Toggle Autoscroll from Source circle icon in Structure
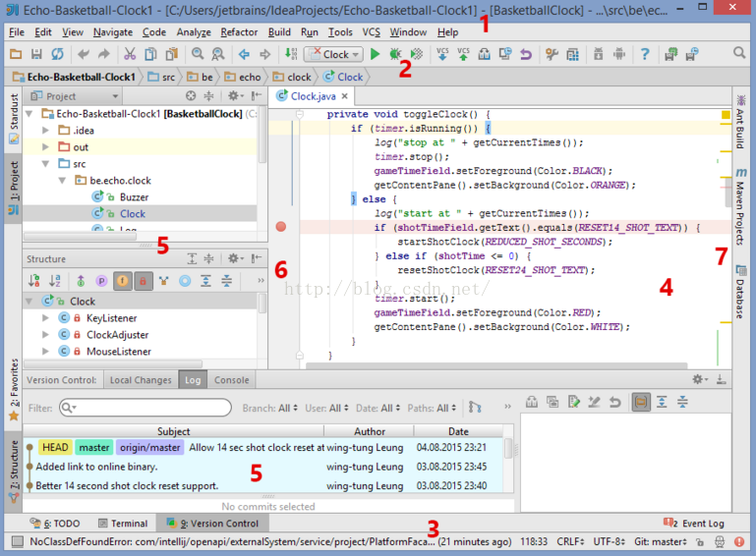Image resolution: width=756 pixels, height=556 pixels. [185, 281]
